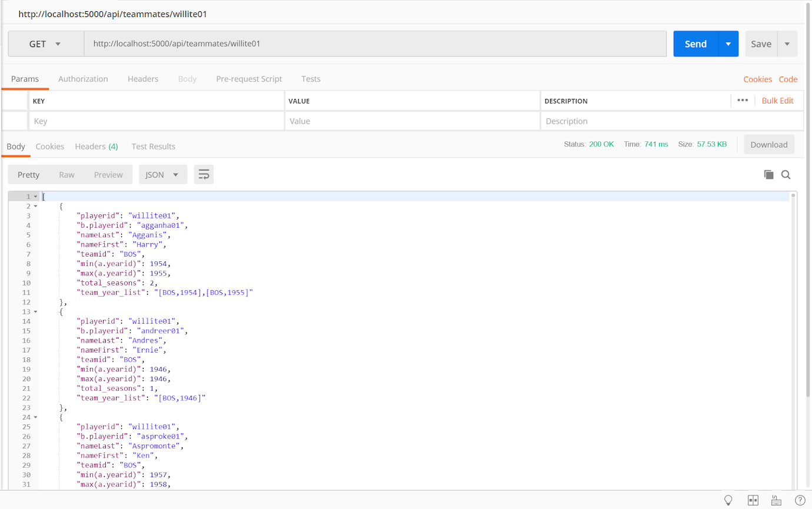Open Pre-request Script tab
This screenshot has width=812, height=509.
249,79
